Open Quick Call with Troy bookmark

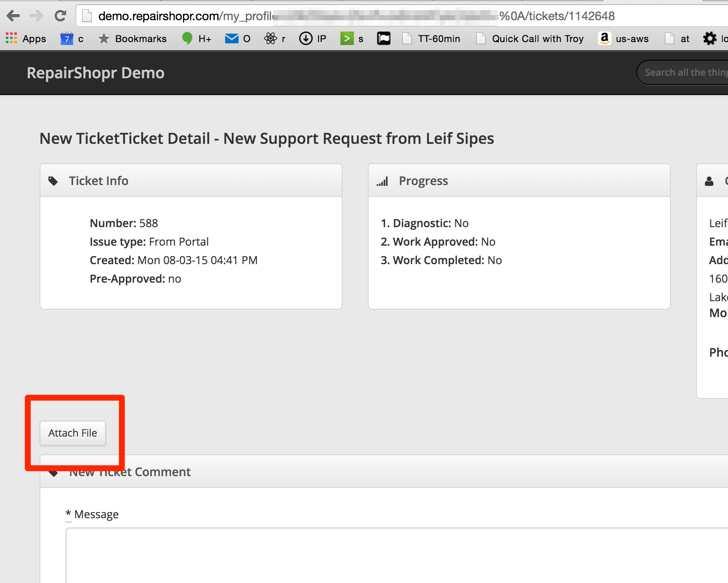point(530,39)
